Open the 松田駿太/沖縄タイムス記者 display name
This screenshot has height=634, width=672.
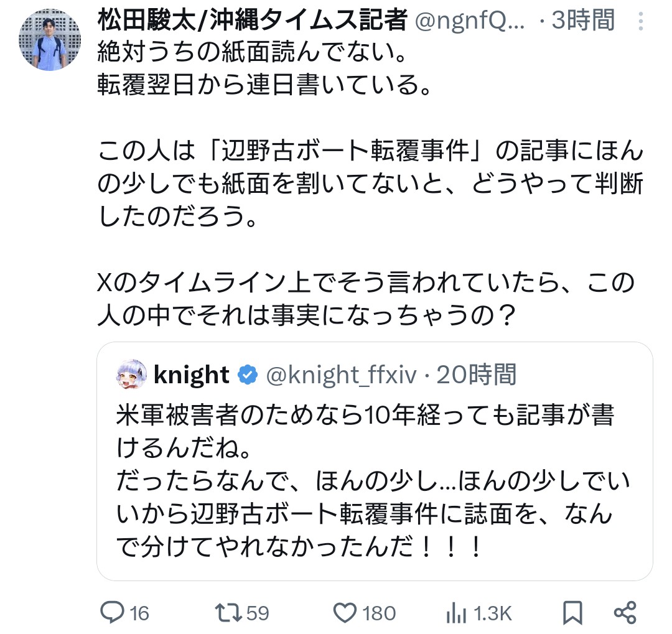point(252,21)
